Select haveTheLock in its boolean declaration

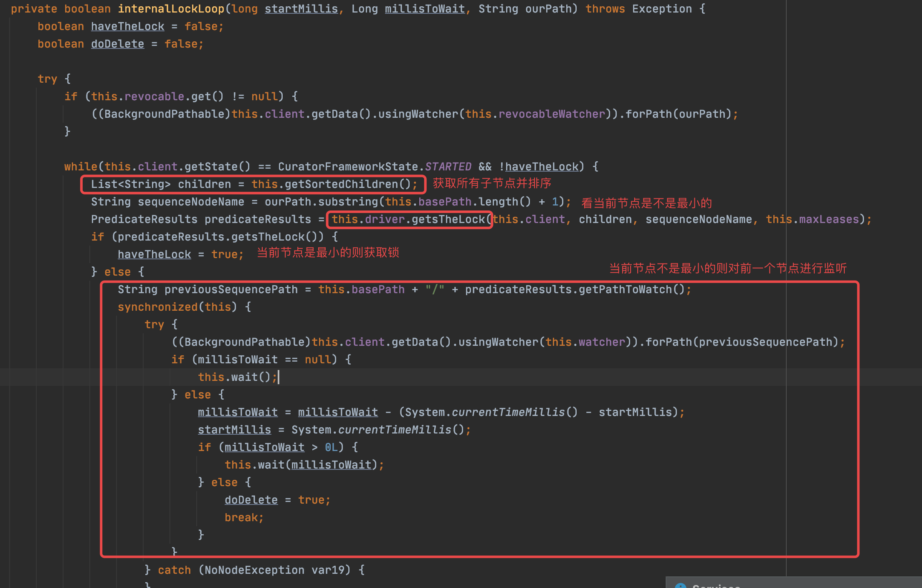coord(128,26)
